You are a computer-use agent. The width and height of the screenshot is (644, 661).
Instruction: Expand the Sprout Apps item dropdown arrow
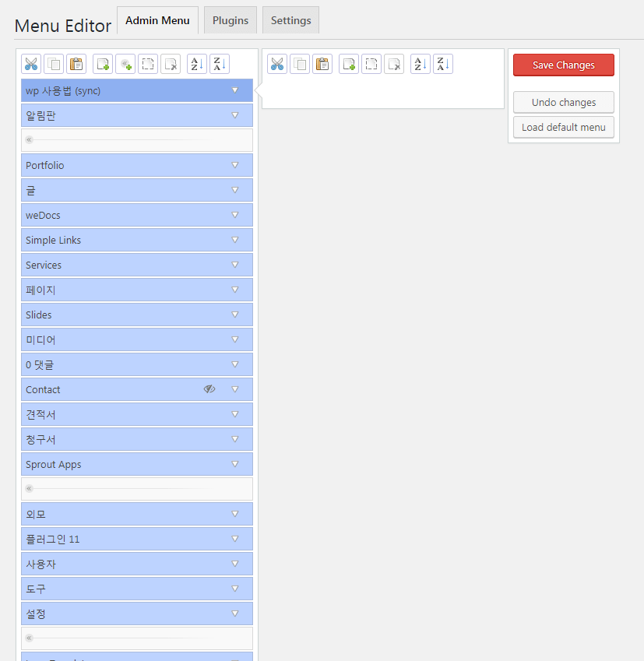tap(235, 464)
